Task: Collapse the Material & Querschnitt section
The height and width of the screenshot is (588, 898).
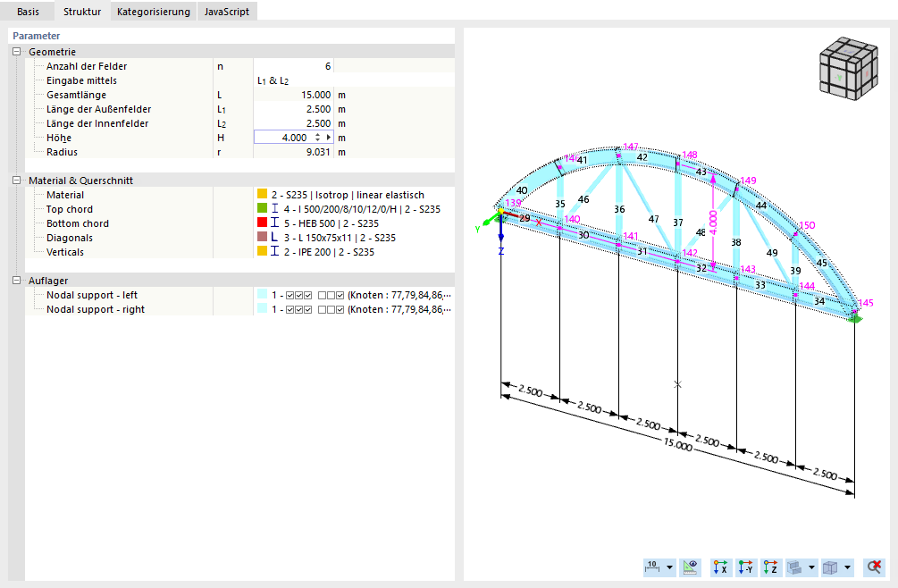Action: (x=17, y=181)
